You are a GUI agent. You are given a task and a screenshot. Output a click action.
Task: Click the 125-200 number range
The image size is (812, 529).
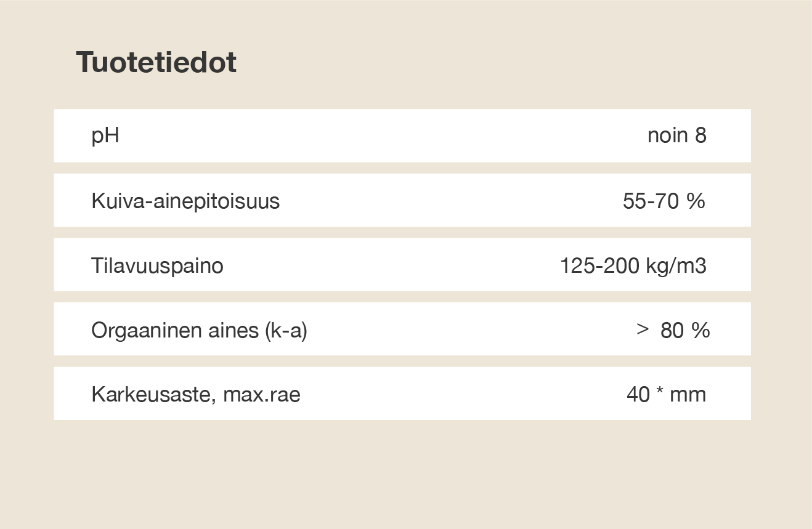point(600,265)
